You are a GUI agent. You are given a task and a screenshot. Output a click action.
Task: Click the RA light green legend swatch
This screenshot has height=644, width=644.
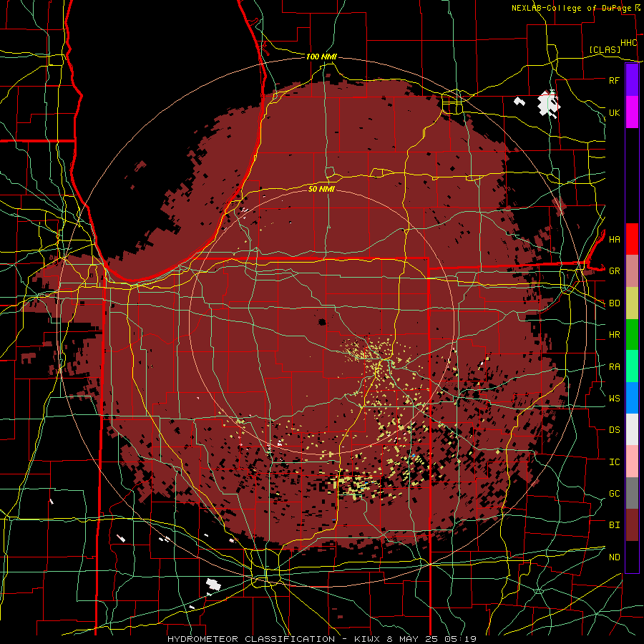pyautogui.click(x=632, y=366)
